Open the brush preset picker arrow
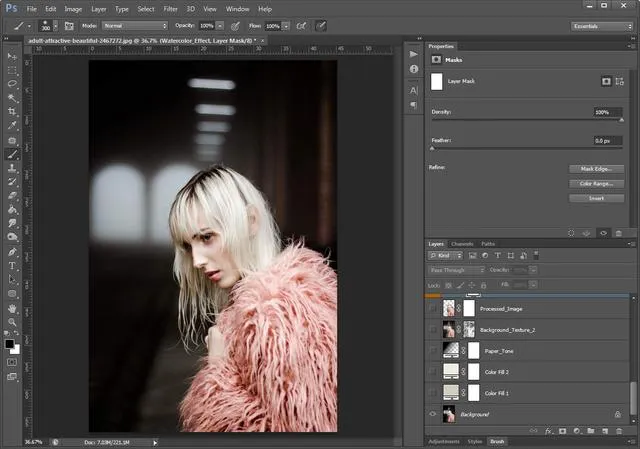The image size is (640, 449). [56, 26]
